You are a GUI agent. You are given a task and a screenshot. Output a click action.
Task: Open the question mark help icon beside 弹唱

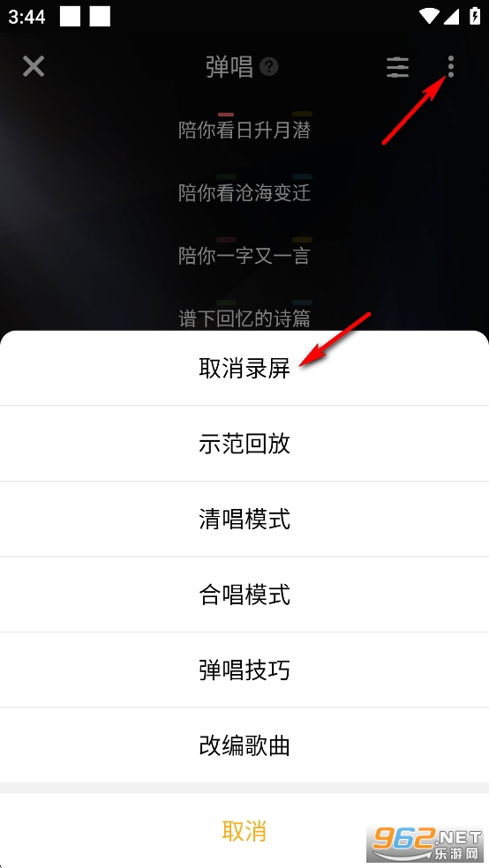(269, 68)
